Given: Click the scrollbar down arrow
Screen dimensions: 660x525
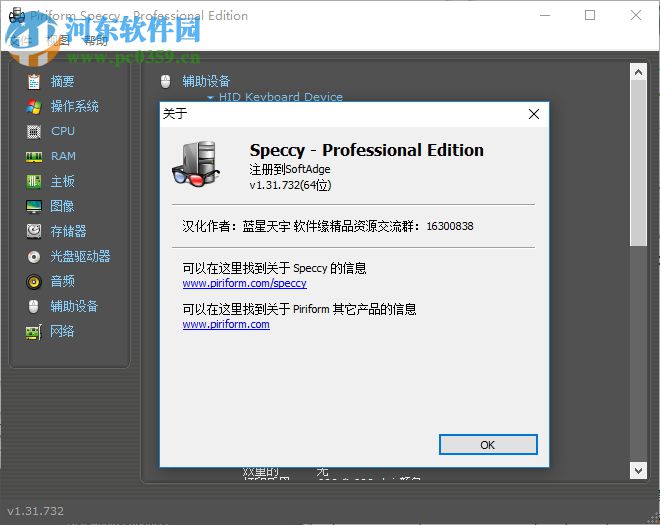Looking at the screenshot, I should click(x=639, y=470).
